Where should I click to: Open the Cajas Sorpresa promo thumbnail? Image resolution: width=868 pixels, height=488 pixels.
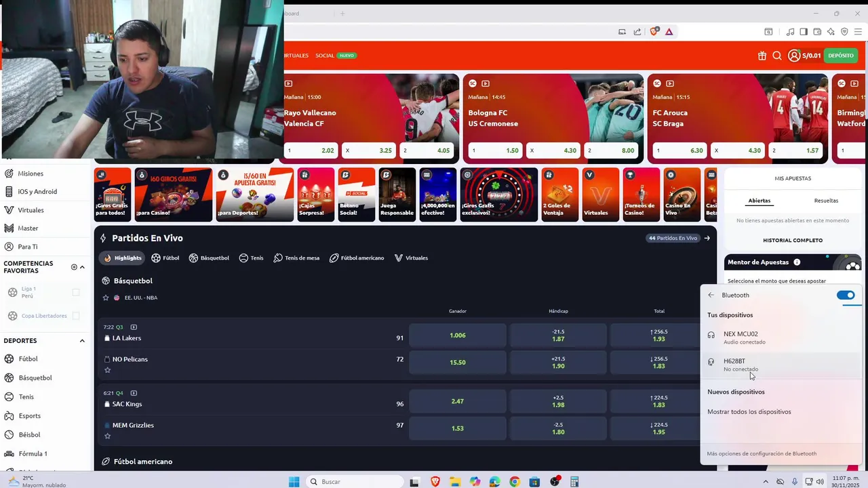tap(316, 195)
